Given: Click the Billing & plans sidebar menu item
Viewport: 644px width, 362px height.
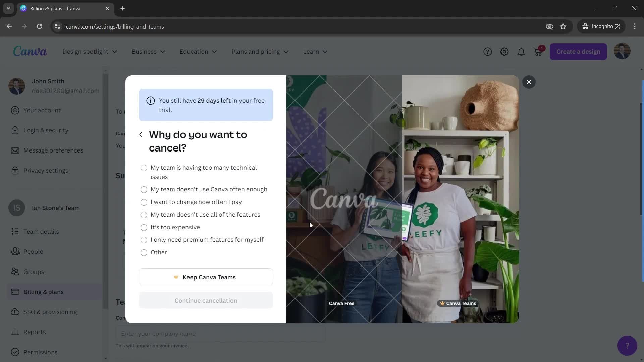Looking at the screenshot, I should [43, 292].
